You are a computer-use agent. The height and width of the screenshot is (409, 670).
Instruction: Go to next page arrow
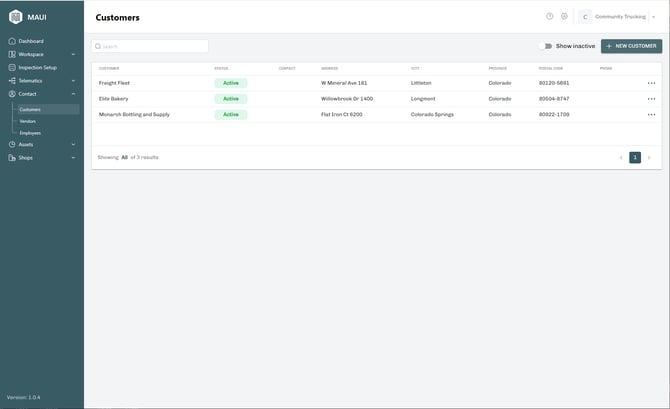pyautogui.click(x=649, y=158)
